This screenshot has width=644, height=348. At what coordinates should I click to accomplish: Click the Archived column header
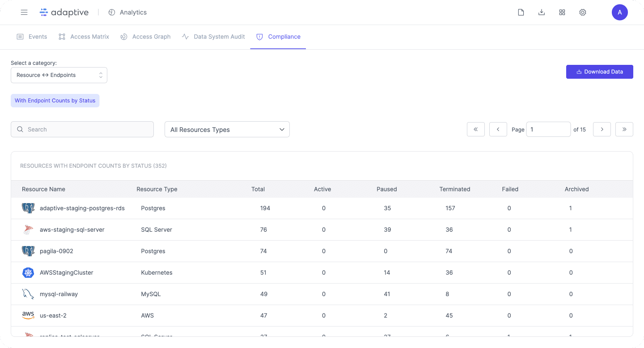(x=577, y=189)
